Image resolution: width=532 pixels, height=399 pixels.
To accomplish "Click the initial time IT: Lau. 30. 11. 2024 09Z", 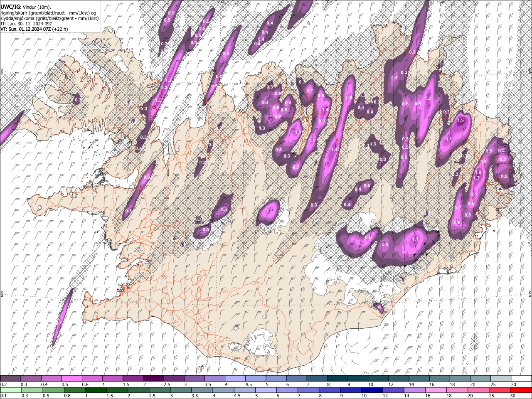I will (x=26, y=24).
